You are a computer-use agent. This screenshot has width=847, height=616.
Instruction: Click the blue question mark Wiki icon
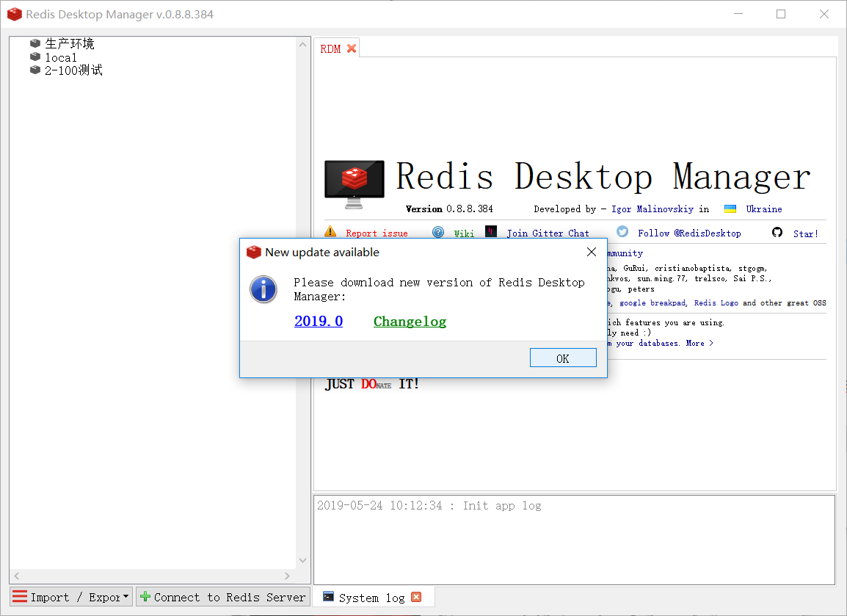click(x=438, y=232)
